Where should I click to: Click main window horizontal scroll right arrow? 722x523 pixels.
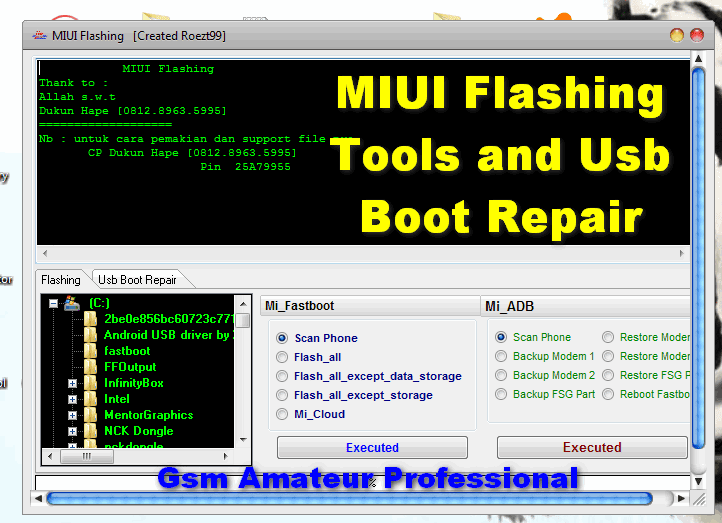click(x=681, y=498)
